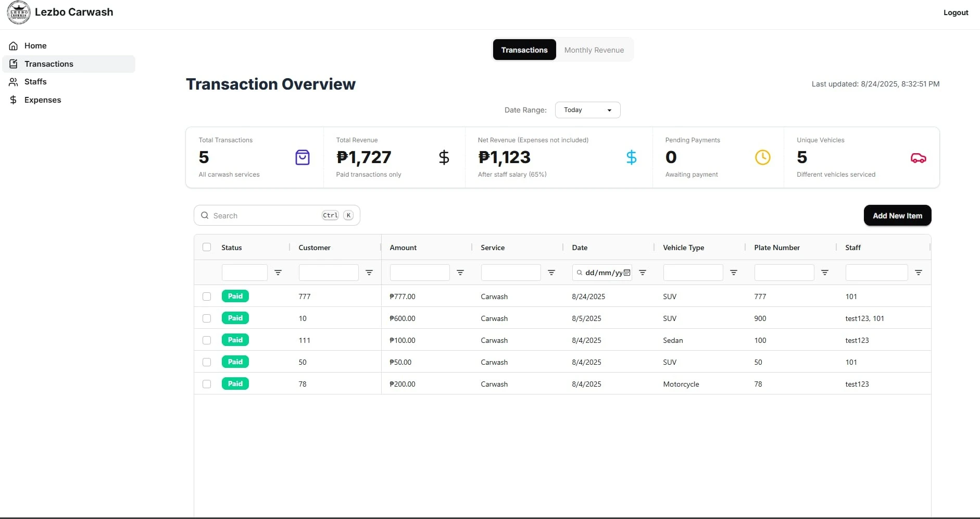
Task: Click the Transactions sidebar icon
Action: tap(13, 64)
